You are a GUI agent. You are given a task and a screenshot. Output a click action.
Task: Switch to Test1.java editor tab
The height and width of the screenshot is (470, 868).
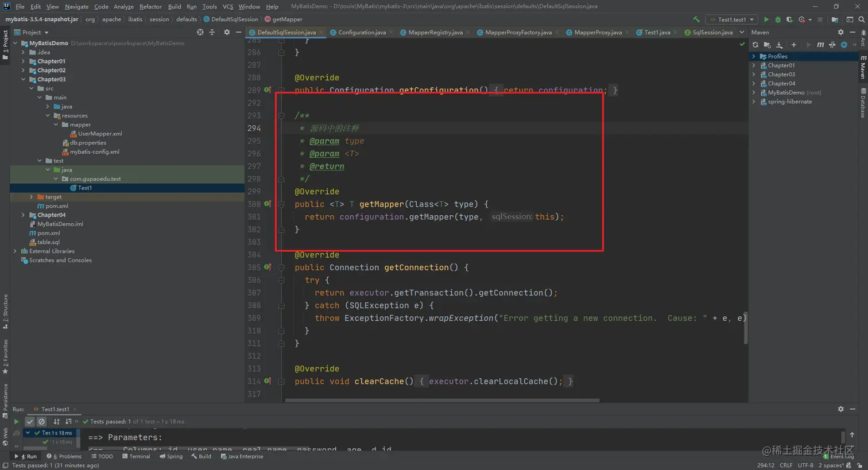click(x=657, y=32)
